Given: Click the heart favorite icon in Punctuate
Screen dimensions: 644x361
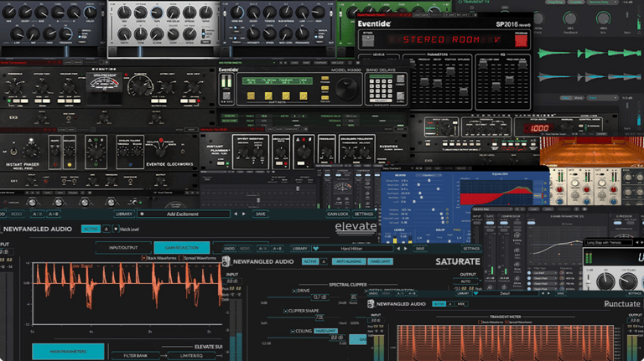Looking at the screenshot, I should click(476, 293).
